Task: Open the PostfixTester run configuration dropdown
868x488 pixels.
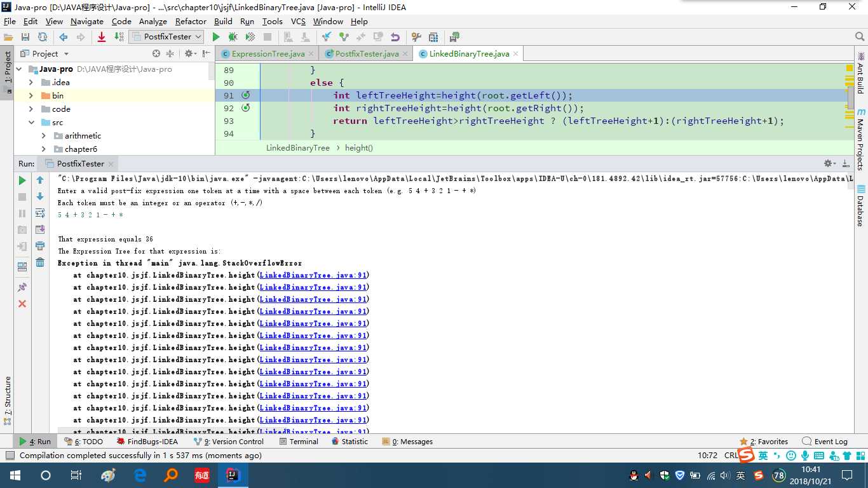Action: [x=166, y=37]
